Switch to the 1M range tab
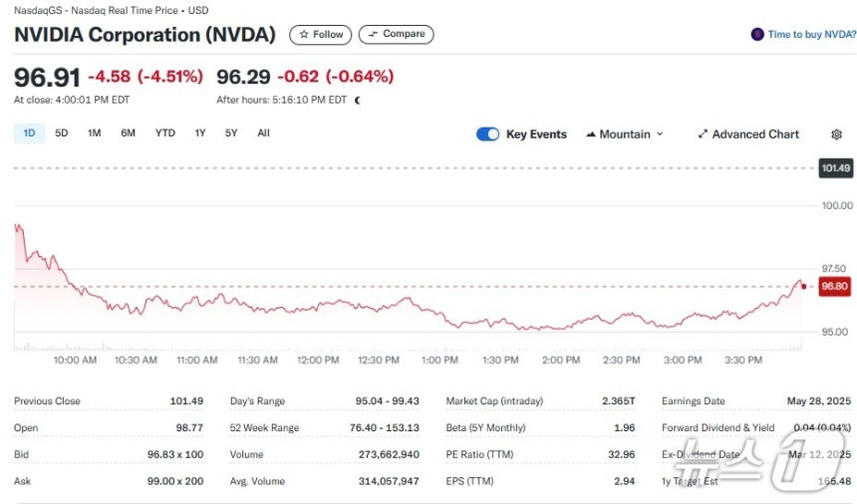Image resolution: width=857 pixels, height=504 pixels. (94, 133)
